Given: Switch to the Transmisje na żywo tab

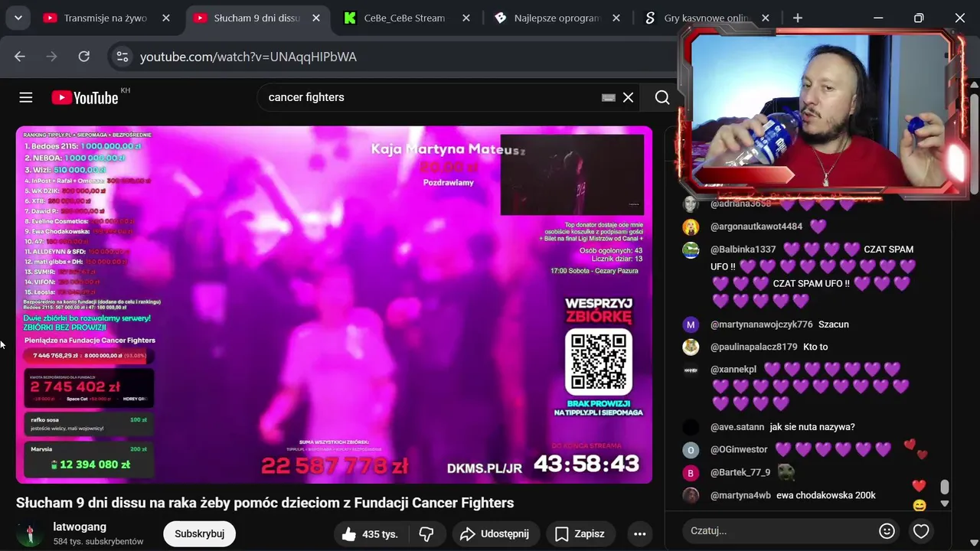Looking at the screenshot, I should [x=106, y=18].
